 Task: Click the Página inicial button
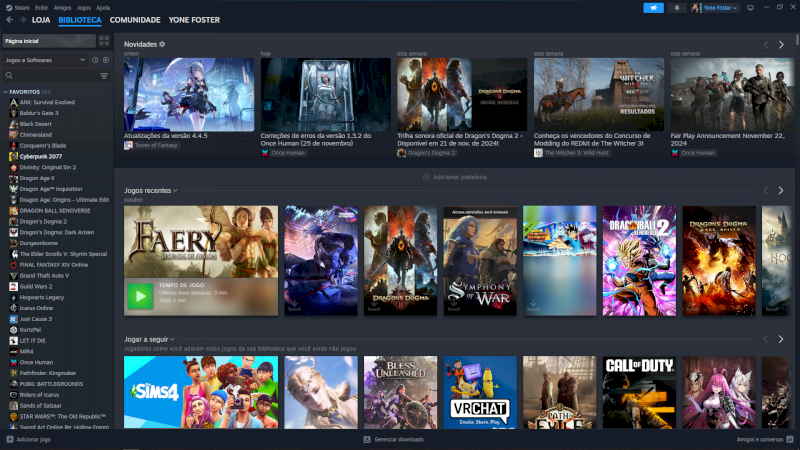click(49, 41)
